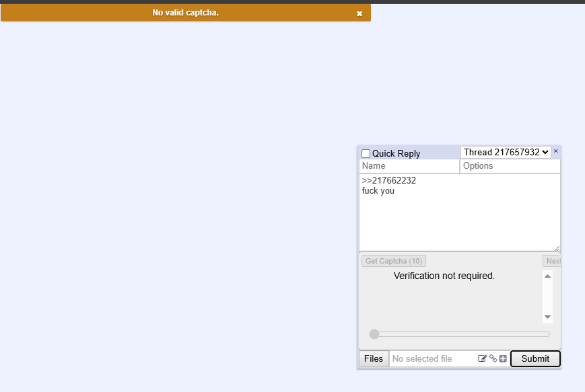This screenshot has height=392, width=585.
Task: Click inside the comment textarea
Action: (x=460, y=212)
